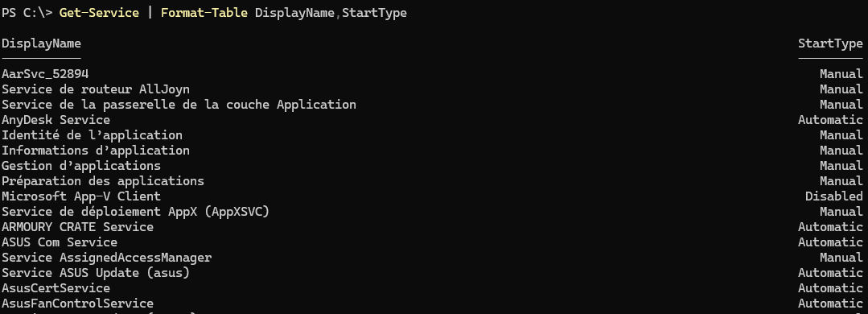Click Gestion d'applications entry
Viewport: 868px width, 314px height.
click(x=81, y=166)
